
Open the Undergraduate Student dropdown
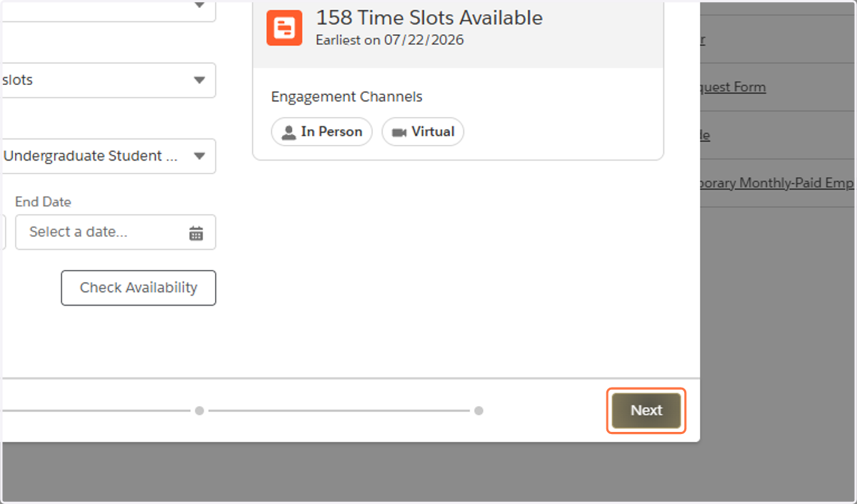pyautogui.click(x=108, y=156)
